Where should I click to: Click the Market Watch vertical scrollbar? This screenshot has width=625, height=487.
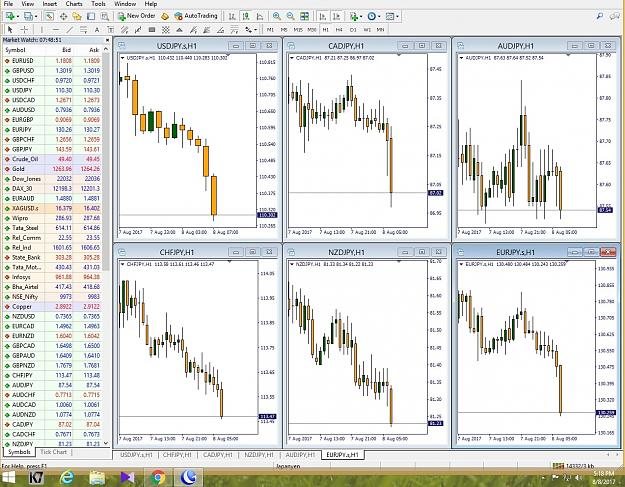coord(106,163)
